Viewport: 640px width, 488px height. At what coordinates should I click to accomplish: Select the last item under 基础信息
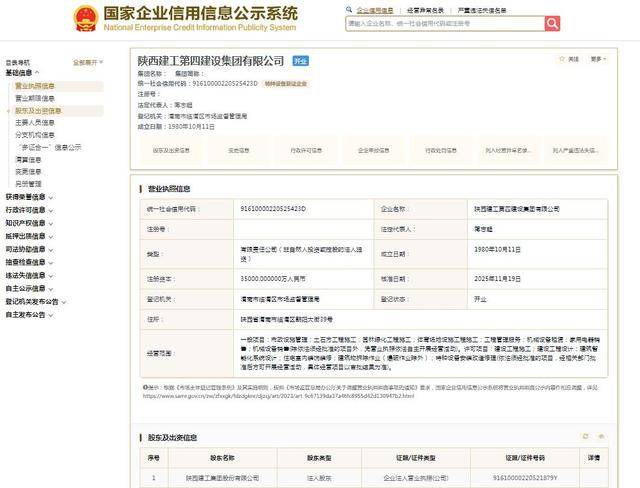tap(28, 184)
